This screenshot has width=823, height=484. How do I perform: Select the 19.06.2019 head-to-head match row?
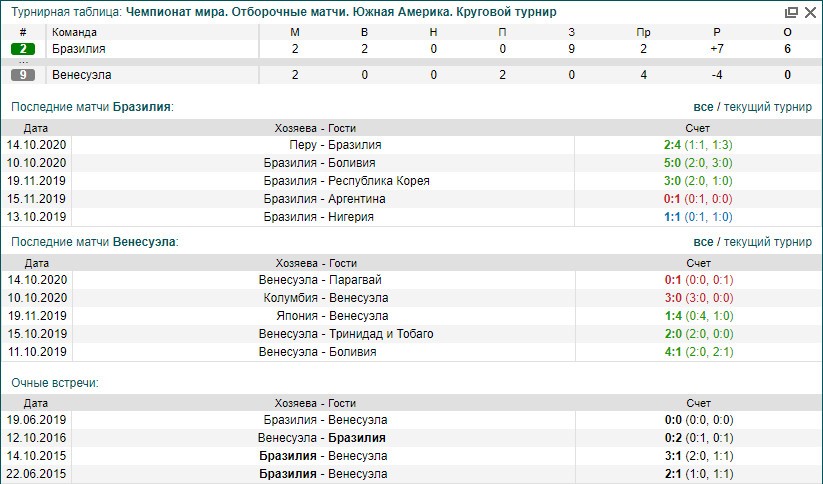(x=324, y=420)
